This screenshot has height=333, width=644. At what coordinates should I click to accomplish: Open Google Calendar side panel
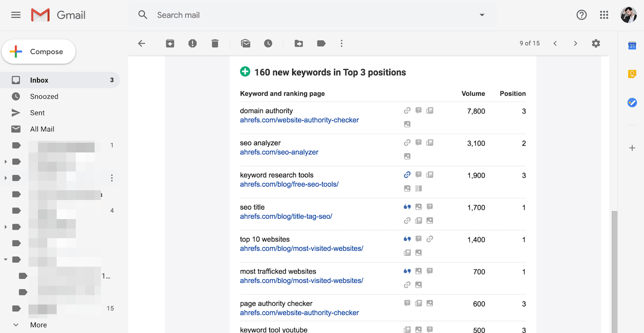(x=632, y=46)
